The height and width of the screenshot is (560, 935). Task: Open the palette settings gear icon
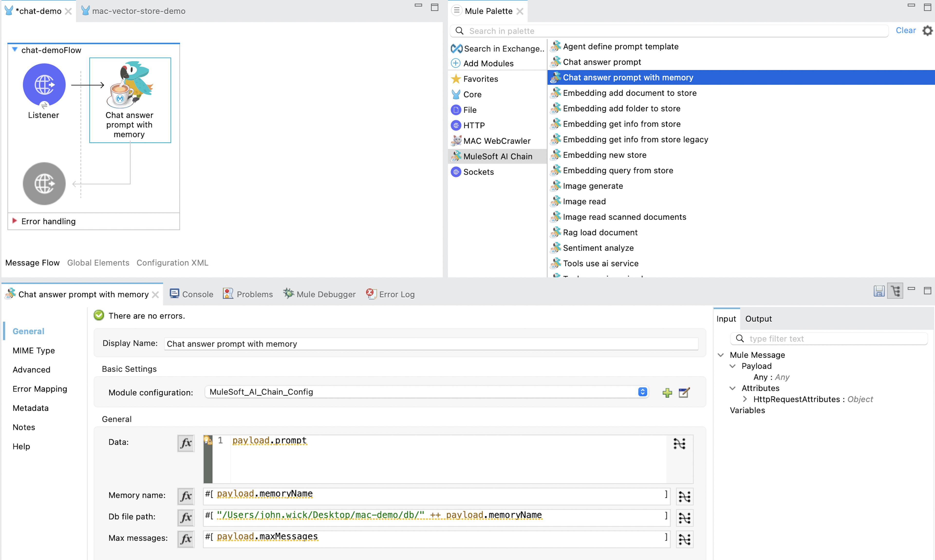coord(927,31)
